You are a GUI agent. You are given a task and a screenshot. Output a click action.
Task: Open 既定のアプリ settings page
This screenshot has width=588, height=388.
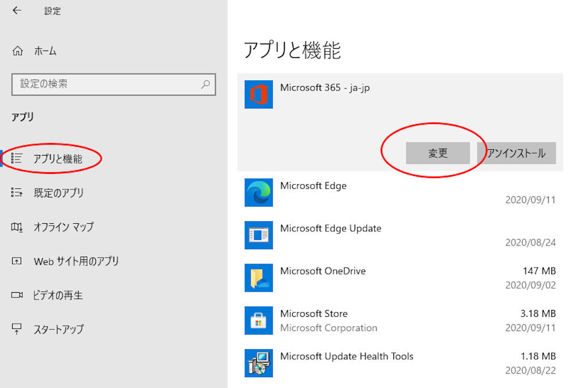point(59,193)
